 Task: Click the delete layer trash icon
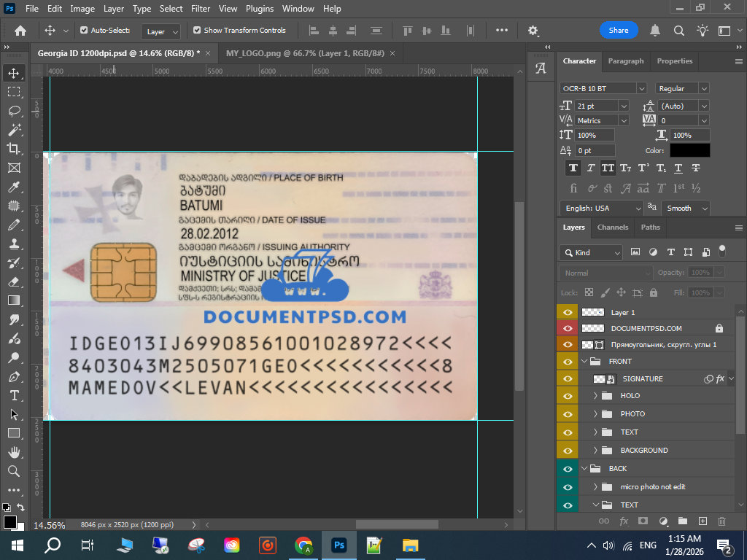pos(721,521)
